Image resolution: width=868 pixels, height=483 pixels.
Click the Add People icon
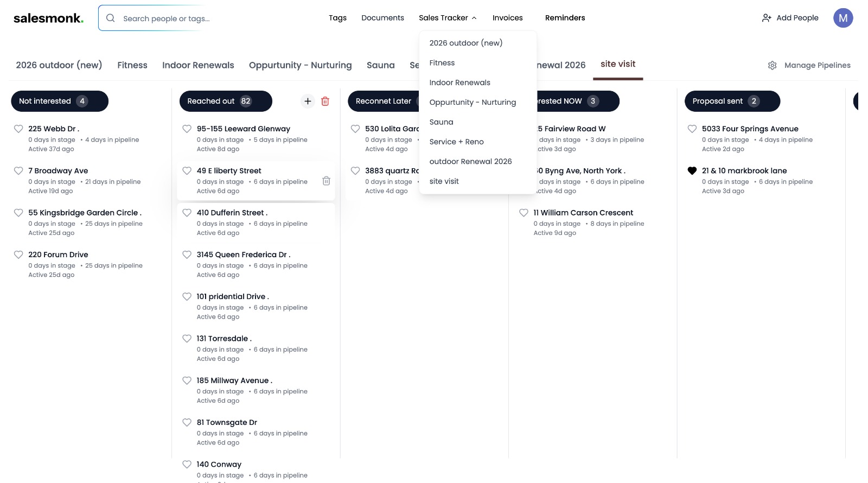pos(767,18)
